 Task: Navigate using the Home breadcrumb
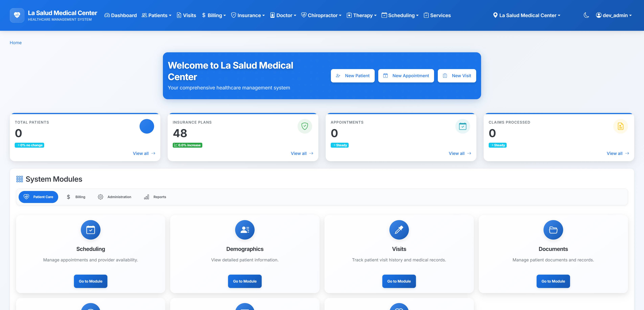tap(16, 42)
